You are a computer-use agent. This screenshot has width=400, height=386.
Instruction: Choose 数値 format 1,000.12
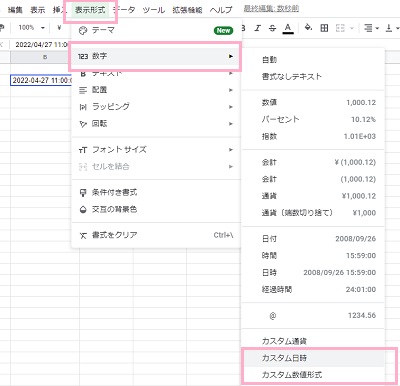click(313, 102)
